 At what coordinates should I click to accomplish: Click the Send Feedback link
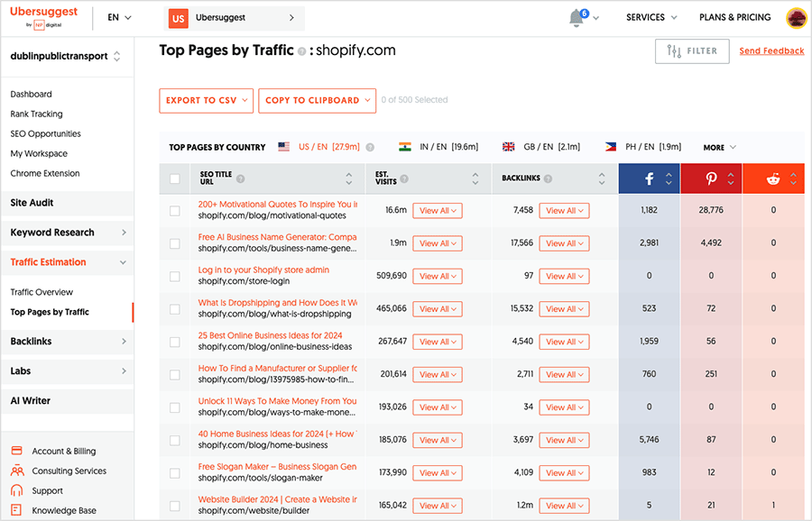point(771,50)
